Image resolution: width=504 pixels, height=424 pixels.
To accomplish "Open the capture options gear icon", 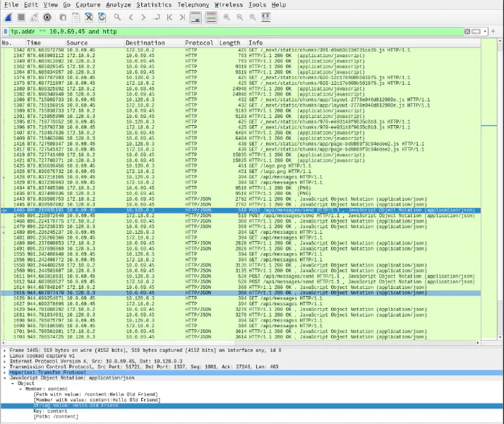I will point(47,16).
